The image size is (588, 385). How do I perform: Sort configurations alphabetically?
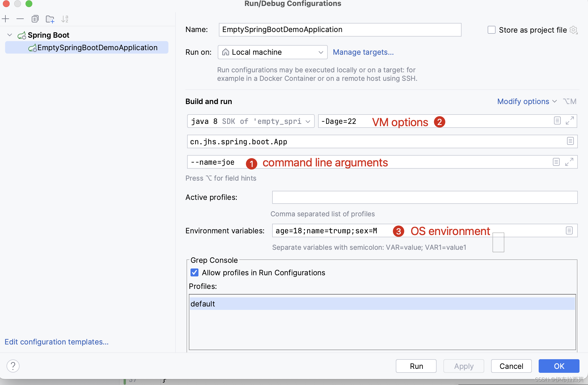point(65,19)
